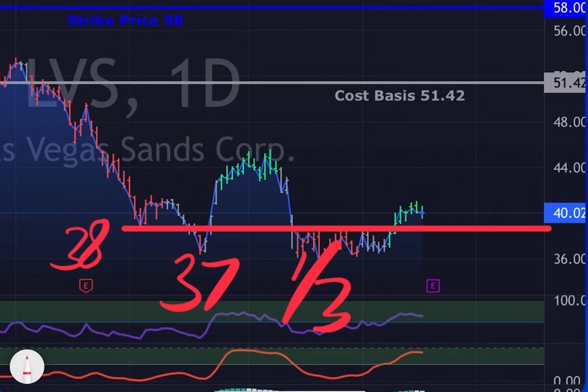Open the red earnings E marker
Image resolution: width=588 pixels, height=392 pixels.
86,286
